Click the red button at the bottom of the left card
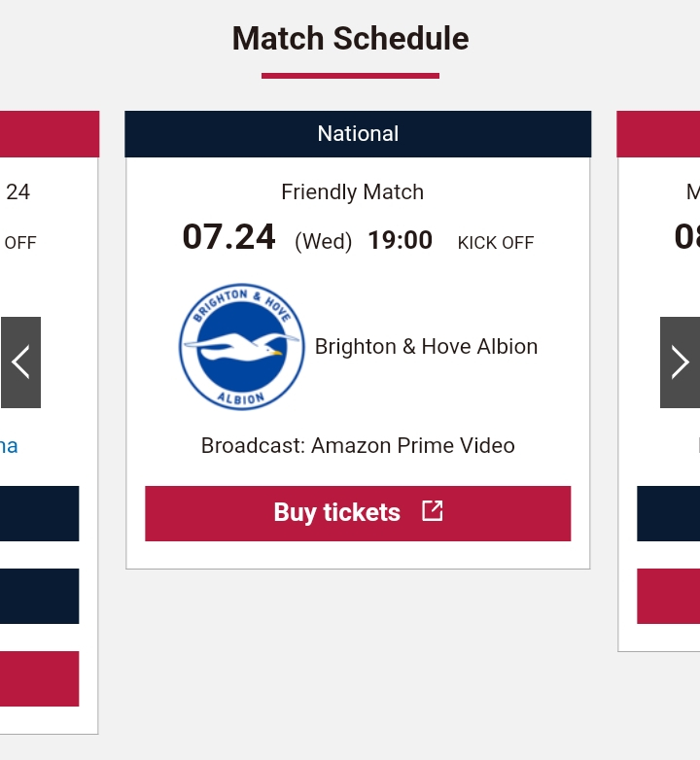This screenshot has width=700, height=760. (39, 678)
